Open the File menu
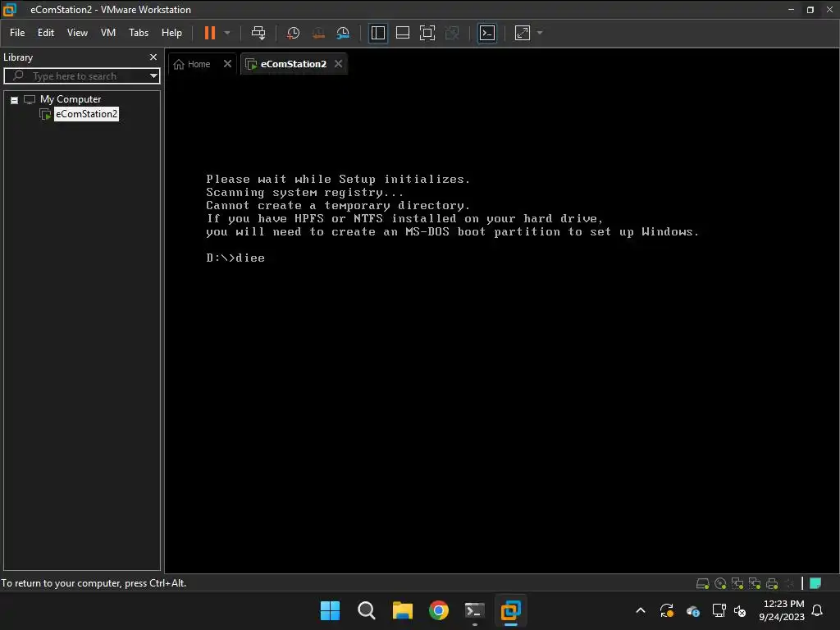 17,33
